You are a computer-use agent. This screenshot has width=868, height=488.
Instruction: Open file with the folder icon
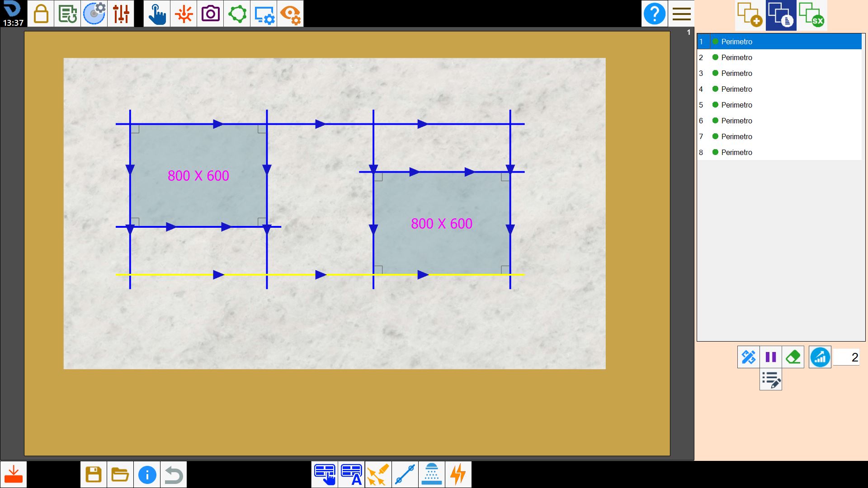click(x=120, y=474)
